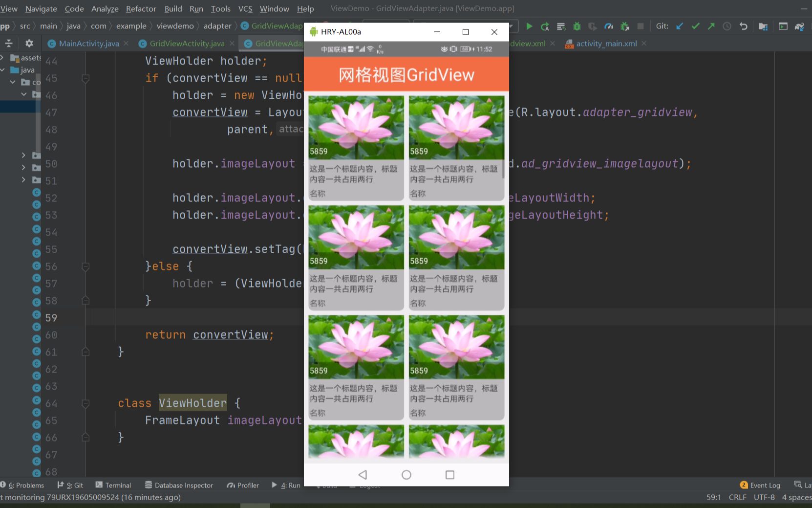Open Project Structure folder icon in toolbar
Screen dimensions: 812x508
pyautogui.click(x=763, y=26)
